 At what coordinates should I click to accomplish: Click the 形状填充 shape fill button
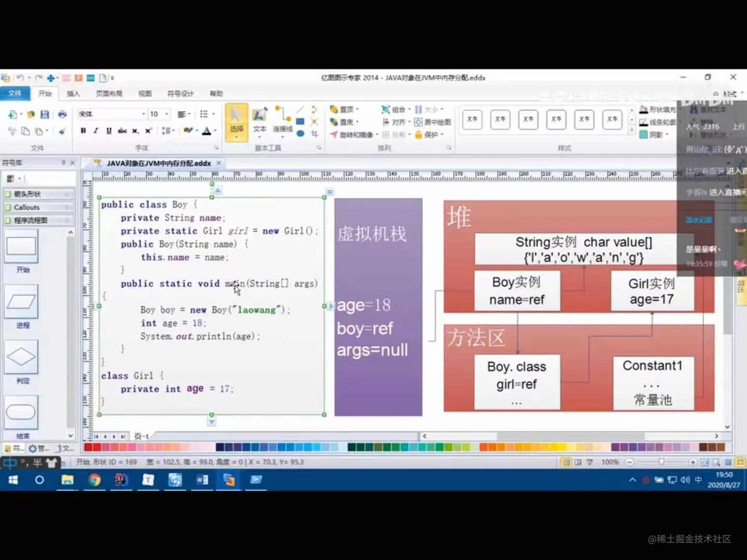click(x=658, y=109)
